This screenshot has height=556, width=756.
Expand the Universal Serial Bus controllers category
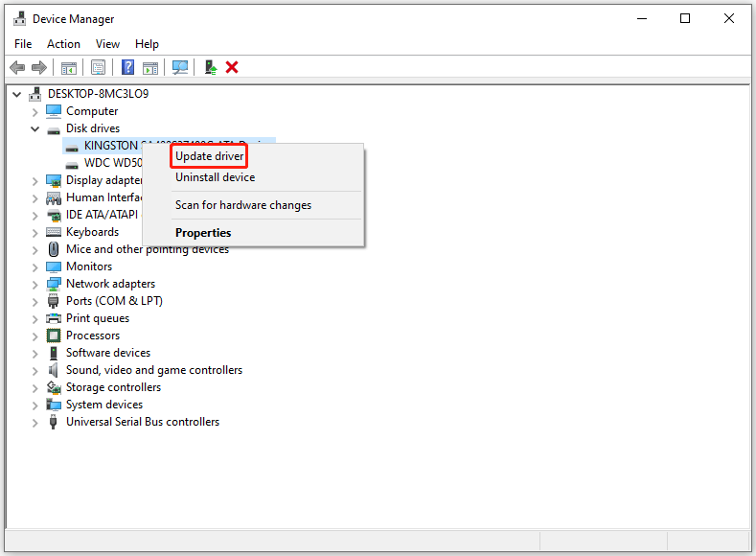coord(34,423)
